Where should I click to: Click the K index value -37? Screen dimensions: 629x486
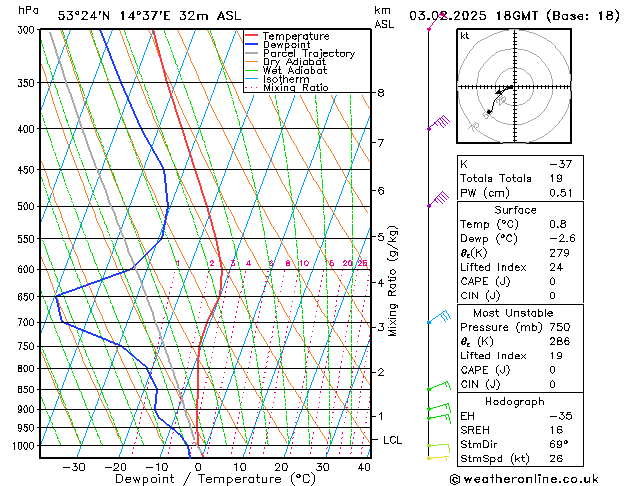(560, 164)
